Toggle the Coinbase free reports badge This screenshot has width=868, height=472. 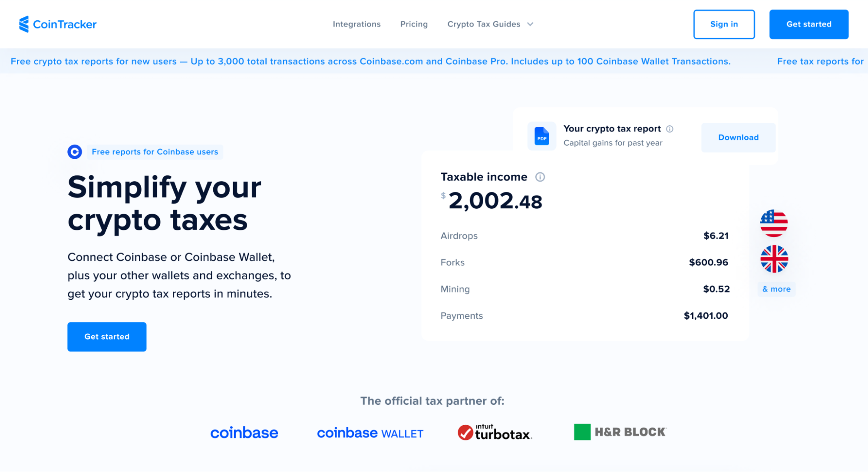tap(154, 152)
